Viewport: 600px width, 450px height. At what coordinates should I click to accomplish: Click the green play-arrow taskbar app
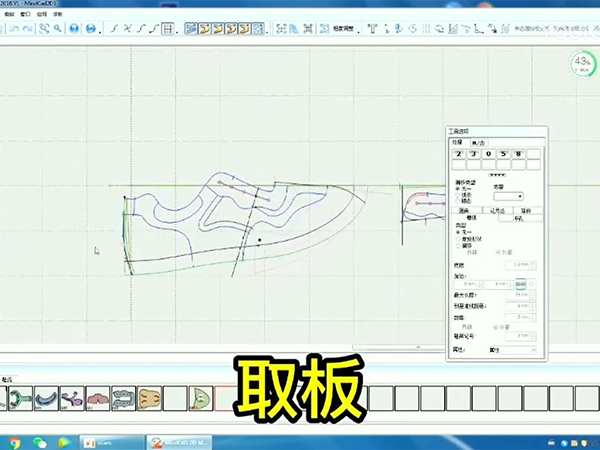pyautogui.click(x=64, y=443)
